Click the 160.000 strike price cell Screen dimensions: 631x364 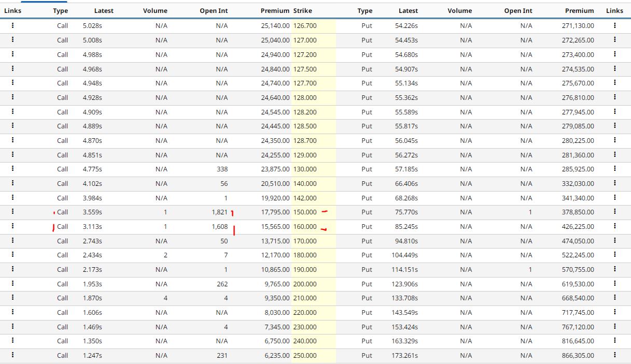pos(305,226)
